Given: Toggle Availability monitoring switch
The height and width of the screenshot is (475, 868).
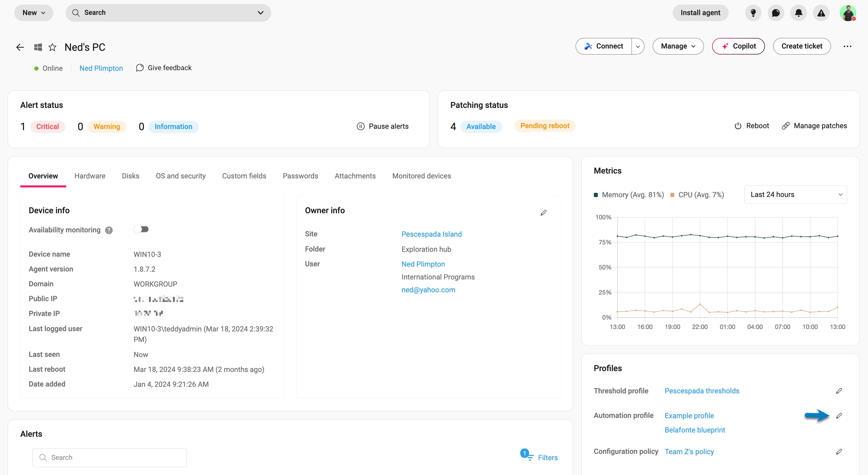Looking at the screenshot, I should coord(141,230).
